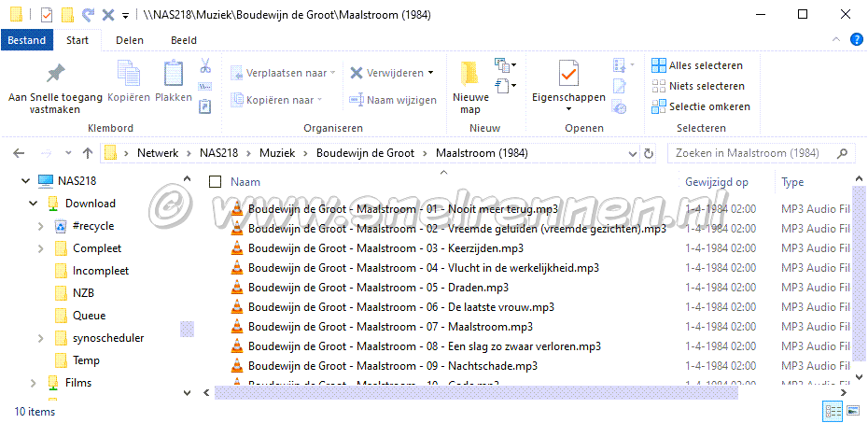Viewport: 868px width, 423px height.
Task: Click the Help question mark icon
Action: click(x=856, y=39)
